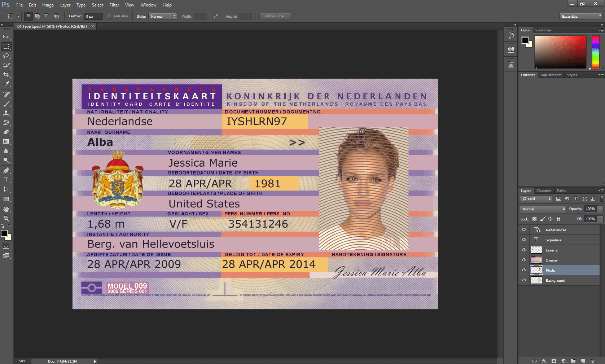
Task: Click Add to selection mode
Action: pyautogui.click(x=38, y=16)
